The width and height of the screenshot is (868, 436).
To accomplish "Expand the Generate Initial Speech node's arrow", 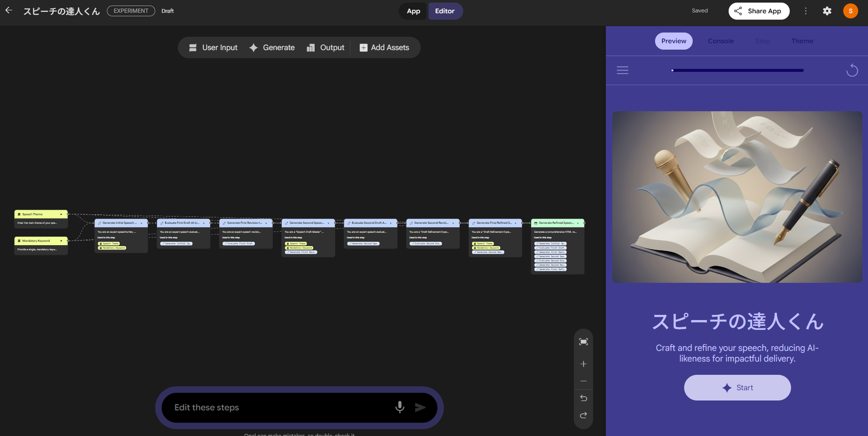I will click(x=142, y=223).
